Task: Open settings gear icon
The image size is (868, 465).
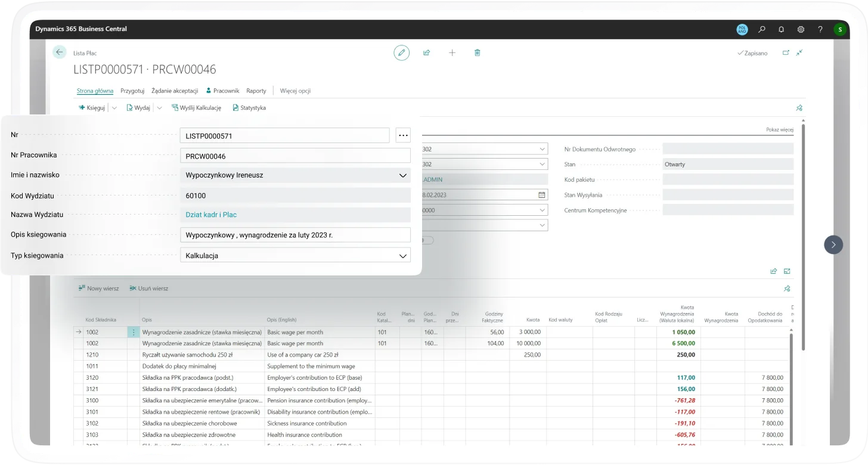Action: [x=801, y=29]
